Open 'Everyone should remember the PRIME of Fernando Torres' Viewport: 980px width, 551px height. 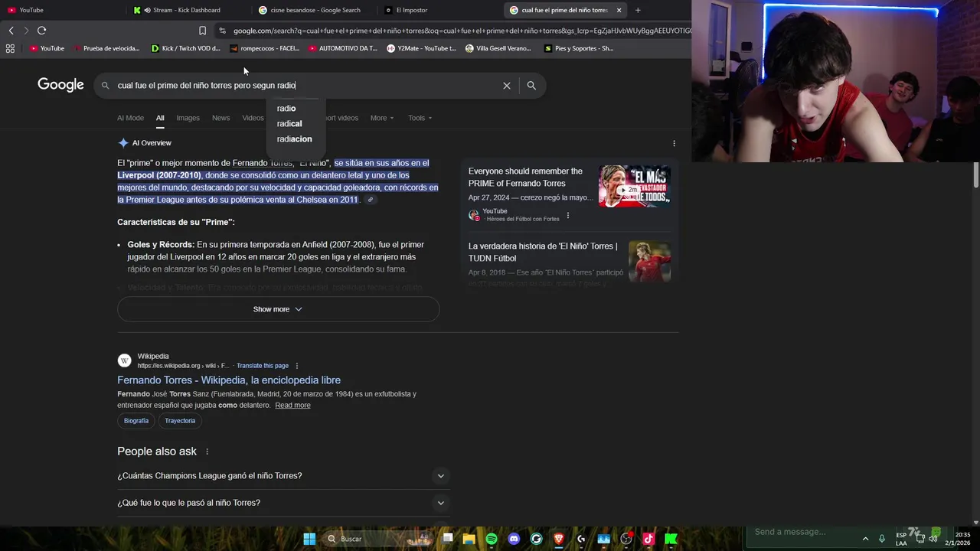525,178
